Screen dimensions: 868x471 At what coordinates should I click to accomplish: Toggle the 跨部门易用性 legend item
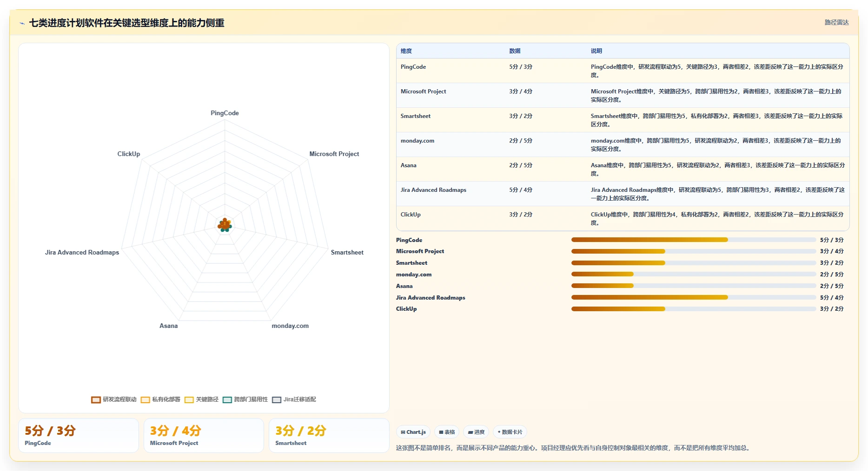tap(245, 399)
